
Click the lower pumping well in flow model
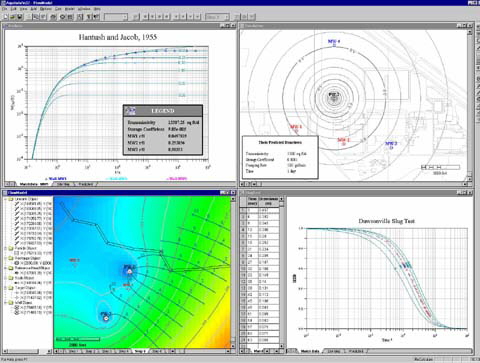pyautogui.click(x=106, y=318)
